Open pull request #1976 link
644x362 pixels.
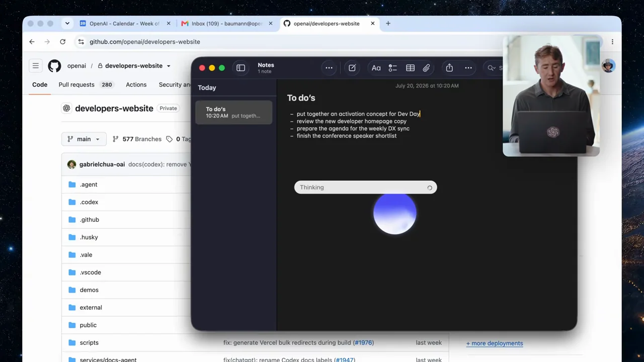[x=363, y=343]
